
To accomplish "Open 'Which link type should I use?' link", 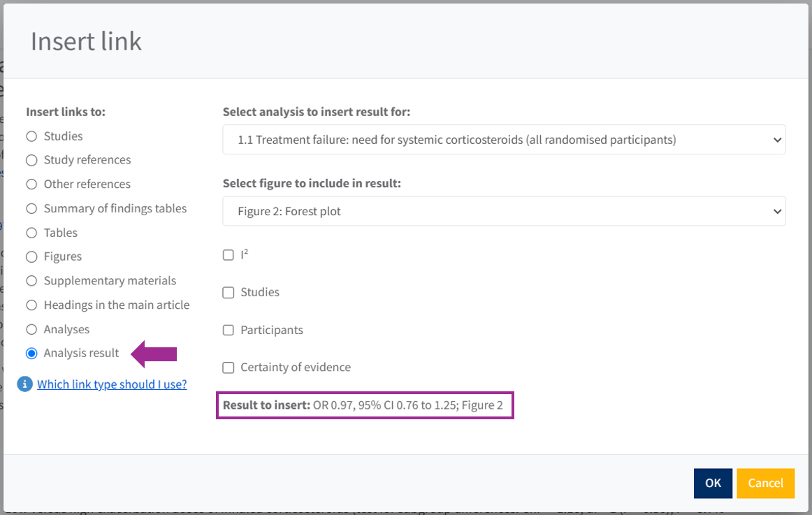I will point(112,384).
